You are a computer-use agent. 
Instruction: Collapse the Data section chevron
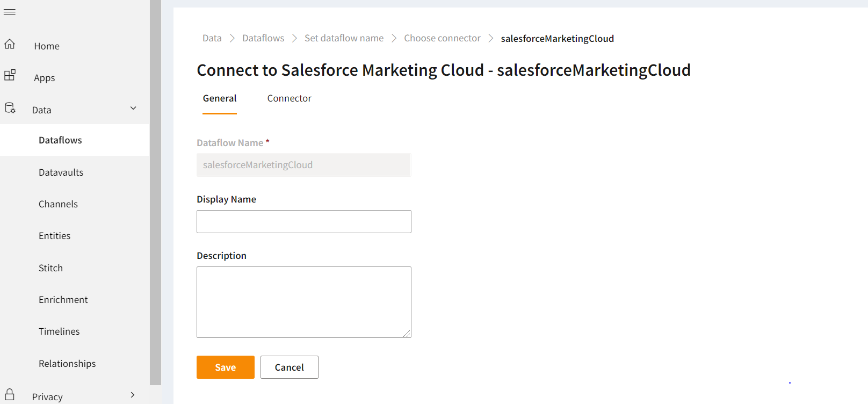click(x=133, y=109)
